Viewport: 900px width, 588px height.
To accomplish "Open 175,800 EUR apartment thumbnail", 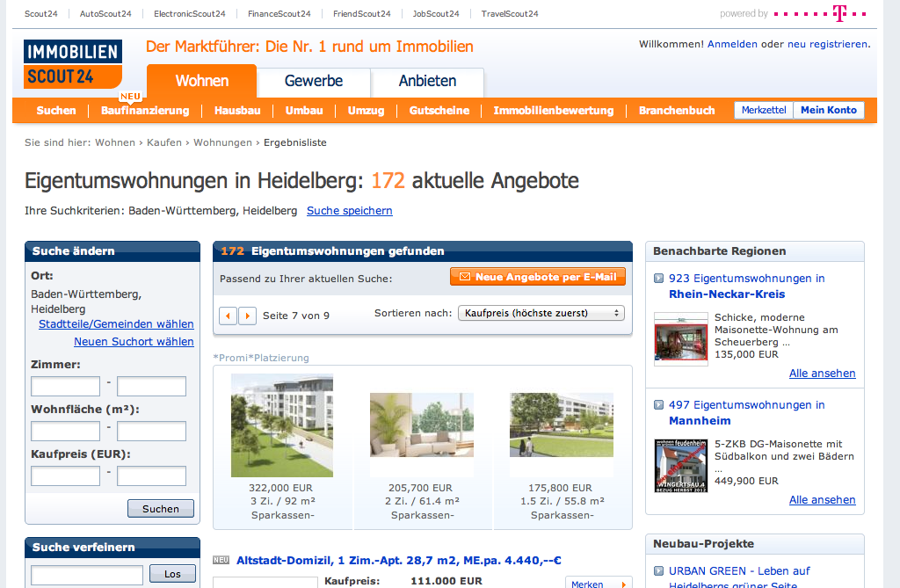I will (x=562, y=425).
